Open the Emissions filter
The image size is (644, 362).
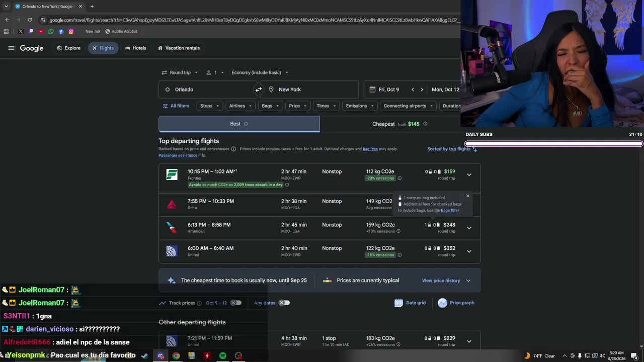(x=360, y=106)
